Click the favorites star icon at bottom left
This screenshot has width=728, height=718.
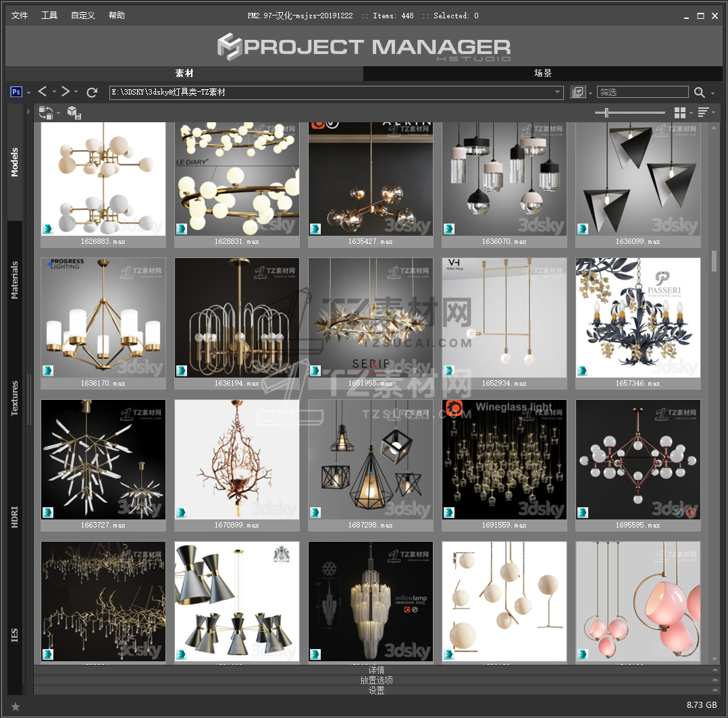pyautogui.click(x=16, y=707)
